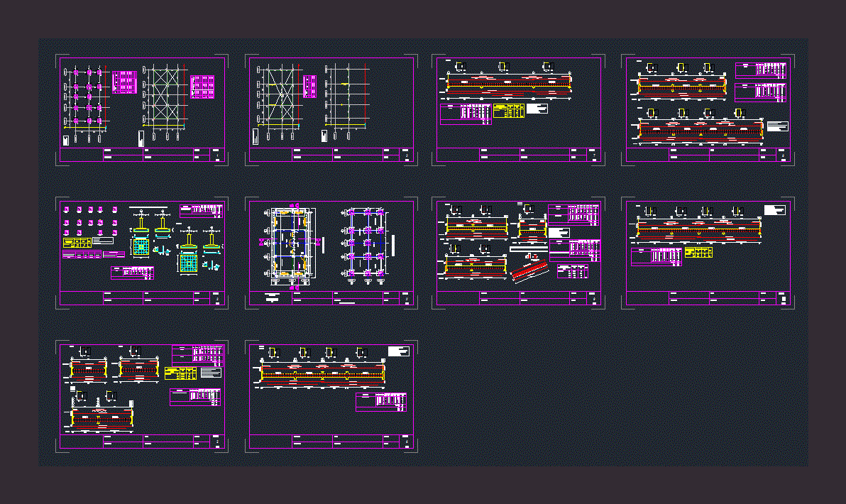
Task: Select the sheet with blue-beam floor plans
Action: click(x=331, y=253)
